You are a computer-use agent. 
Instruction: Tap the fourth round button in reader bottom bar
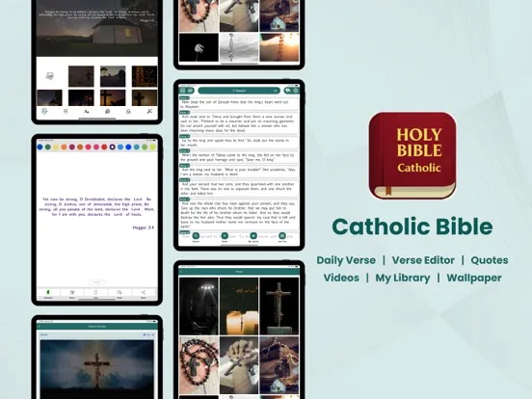282,236
